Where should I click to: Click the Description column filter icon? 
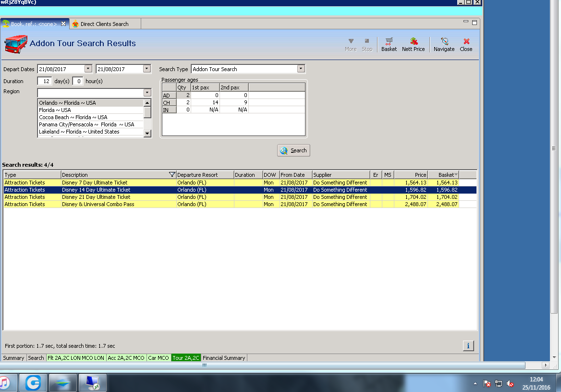point(172,175)
